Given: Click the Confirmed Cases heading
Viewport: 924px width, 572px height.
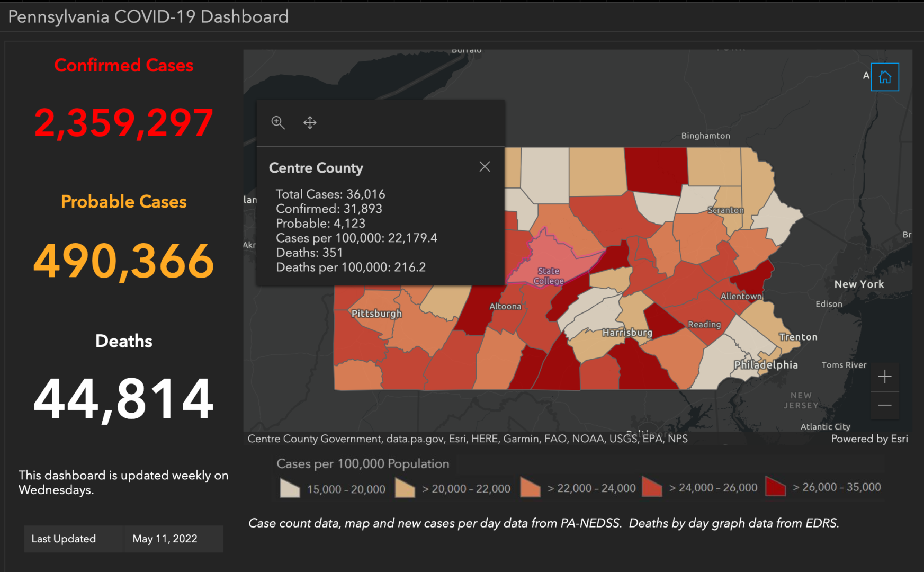Looking at the screenshot, I should click(x=124, y=65).
